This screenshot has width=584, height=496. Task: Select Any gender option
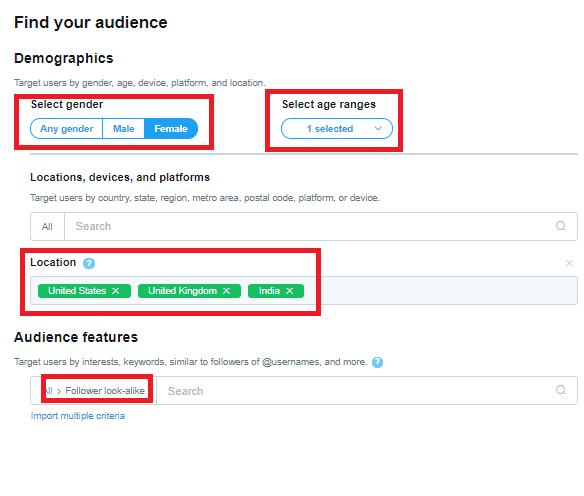click(66, 129)
